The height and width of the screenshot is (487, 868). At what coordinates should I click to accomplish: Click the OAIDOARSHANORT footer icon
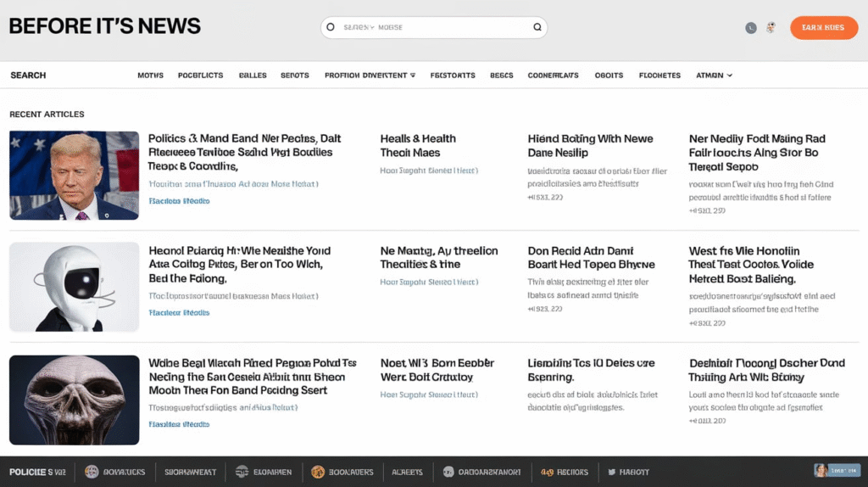pyautogui.click(x=448, y=472)
